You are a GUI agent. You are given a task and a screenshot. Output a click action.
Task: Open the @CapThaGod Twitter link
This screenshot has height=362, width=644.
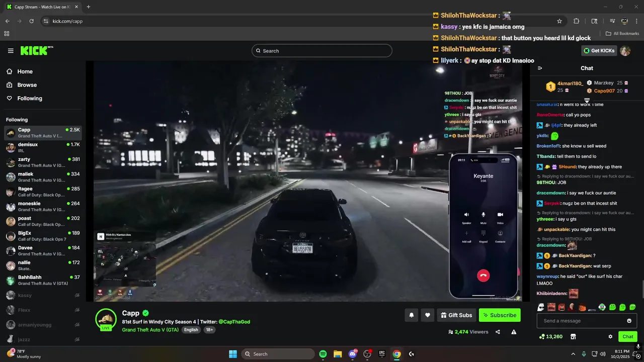(234, 322)
